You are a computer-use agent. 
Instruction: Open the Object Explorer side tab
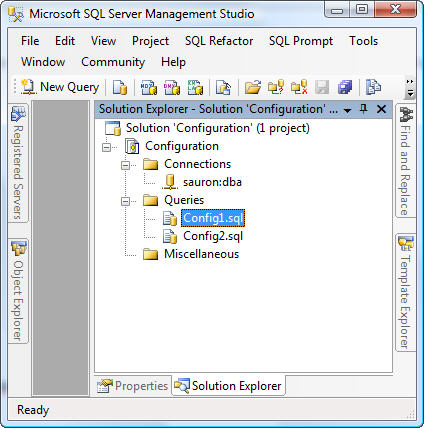coord(18,291)
